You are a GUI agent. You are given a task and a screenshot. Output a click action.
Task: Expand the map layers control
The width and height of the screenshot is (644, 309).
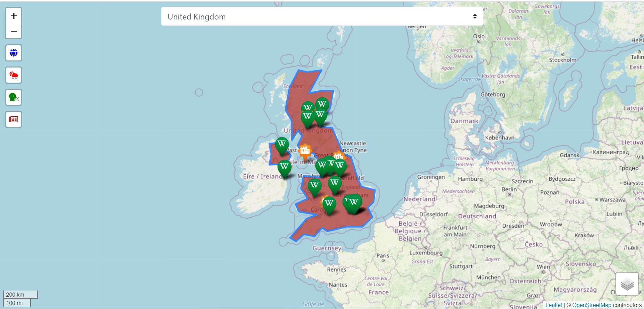coord(627,284)
